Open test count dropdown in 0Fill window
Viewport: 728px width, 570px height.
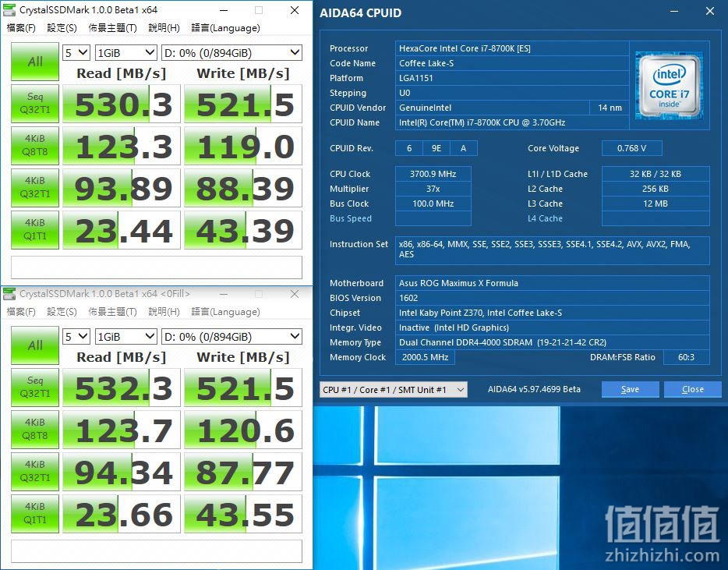76,337
